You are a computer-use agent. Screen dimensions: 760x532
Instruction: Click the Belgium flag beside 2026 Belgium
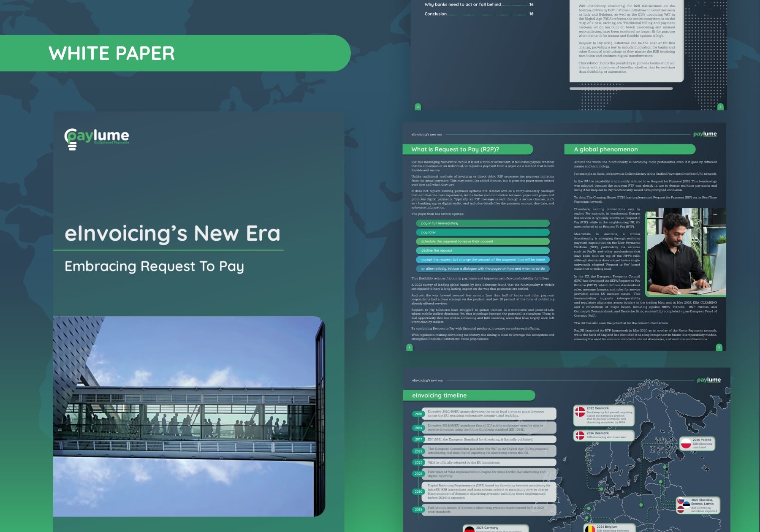coord(589,528)
